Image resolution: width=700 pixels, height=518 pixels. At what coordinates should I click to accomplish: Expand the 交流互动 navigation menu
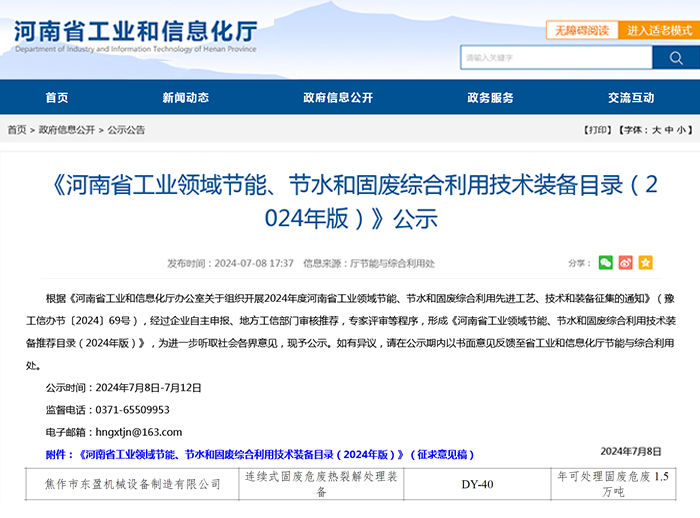point(630,97)
